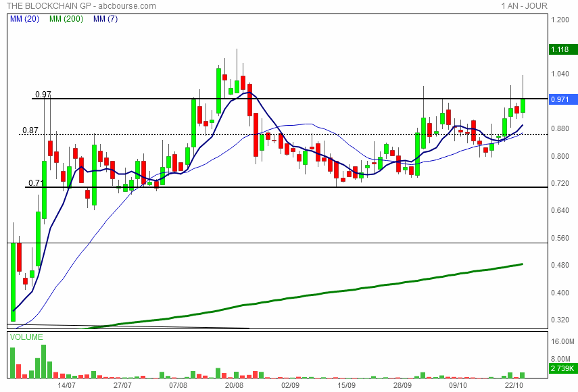Click the 0.320 price axis value
The image size is (578, 392).
click(560, 320)
